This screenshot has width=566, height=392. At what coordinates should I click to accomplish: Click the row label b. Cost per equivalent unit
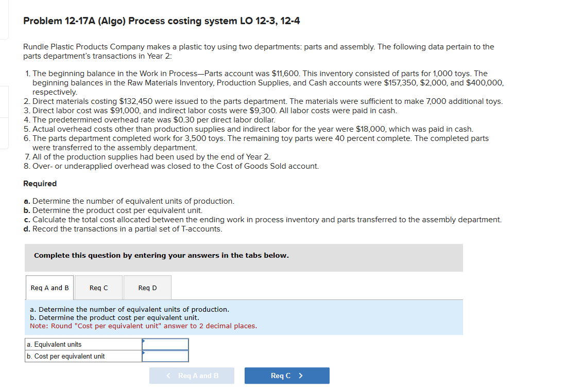(x=63, y=356)
